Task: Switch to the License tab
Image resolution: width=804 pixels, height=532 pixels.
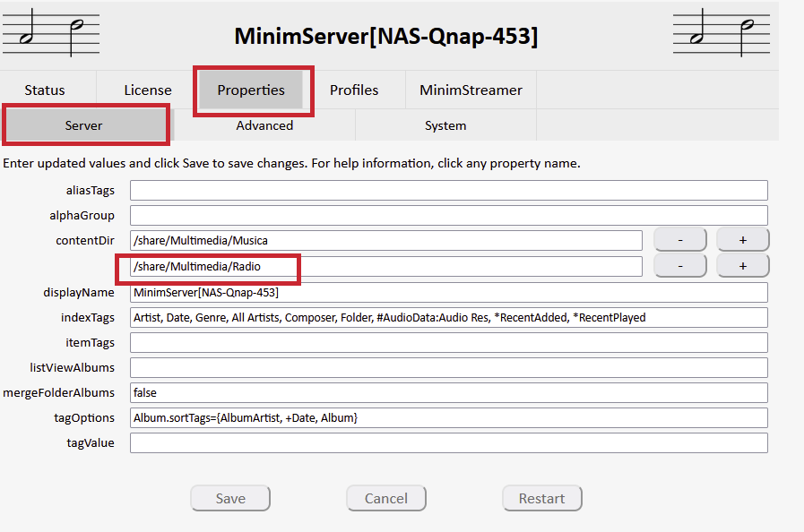Action: (x=148, y=90)
